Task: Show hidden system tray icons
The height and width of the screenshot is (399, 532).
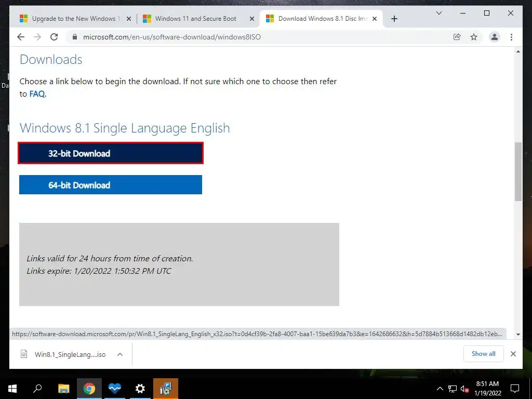Action: 440,389
